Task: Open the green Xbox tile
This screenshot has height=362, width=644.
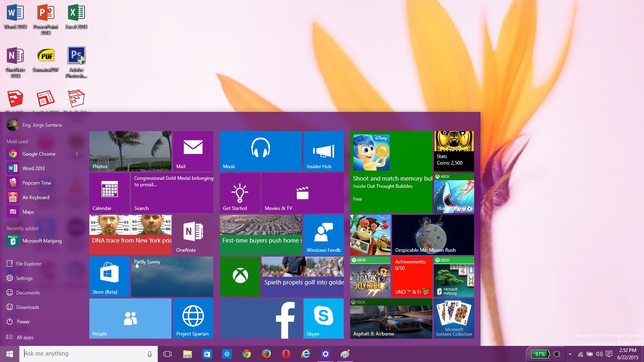Action: pyautogui.click(x=240, y=277)
